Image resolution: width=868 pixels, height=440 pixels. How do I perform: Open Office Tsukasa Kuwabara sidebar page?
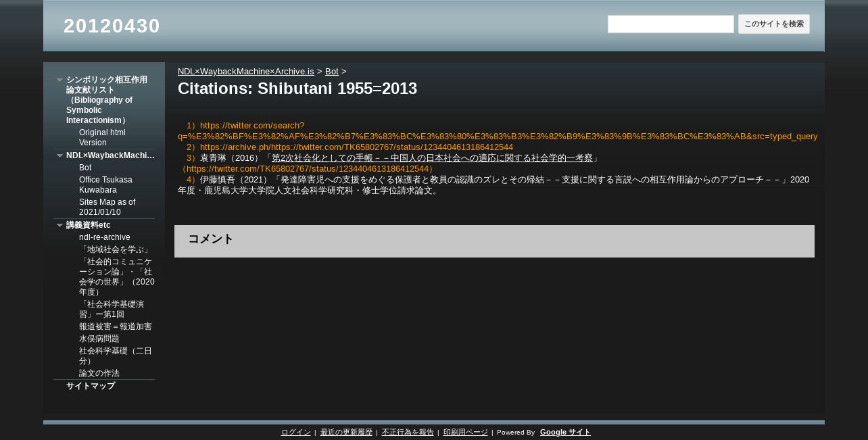105,185
